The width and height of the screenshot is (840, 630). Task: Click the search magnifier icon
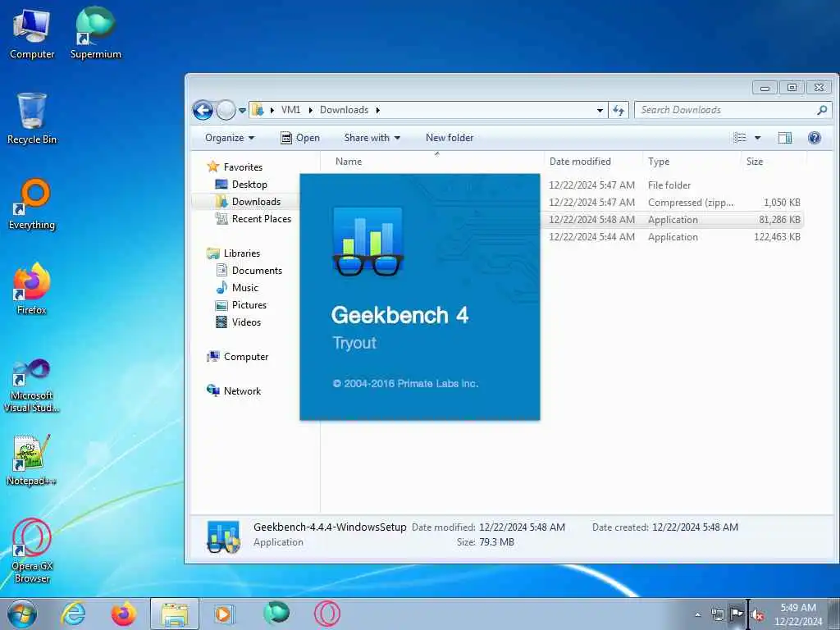tap(822, 110)
